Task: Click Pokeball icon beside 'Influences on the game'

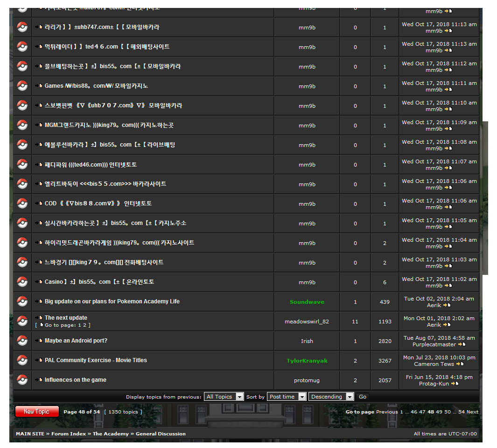Action: point(22,380)
